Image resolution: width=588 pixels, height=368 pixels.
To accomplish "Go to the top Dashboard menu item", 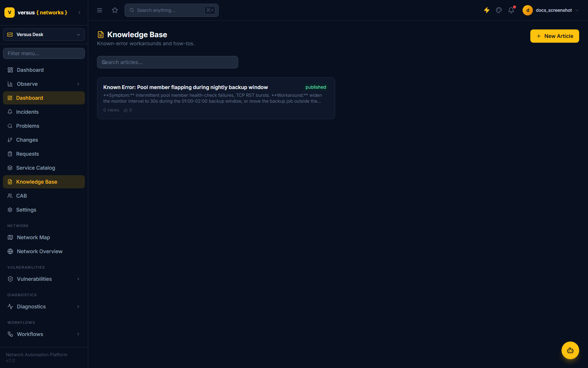I will click(44, 70).
